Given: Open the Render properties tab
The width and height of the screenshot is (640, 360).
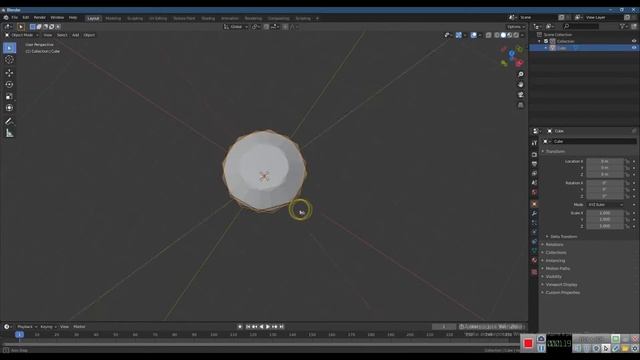Looking at the screenshot, I should pos(534,155).
